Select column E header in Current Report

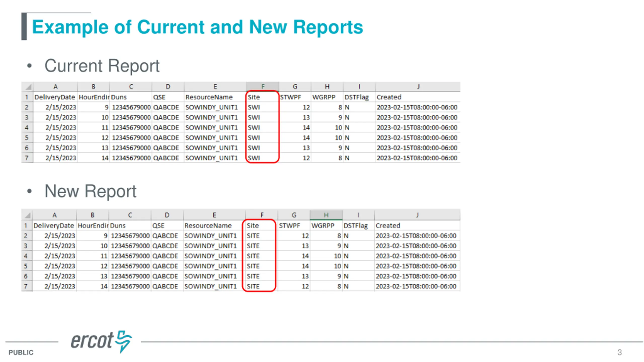(215, 87)
